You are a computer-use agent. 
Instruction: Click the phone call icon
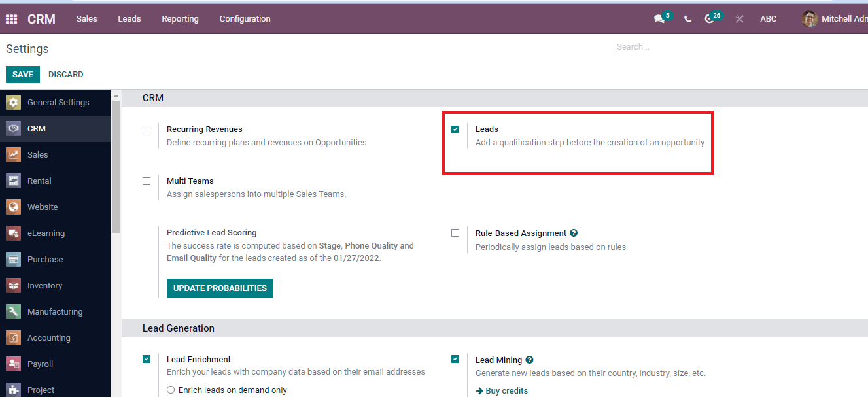click(x=687, y=19)
